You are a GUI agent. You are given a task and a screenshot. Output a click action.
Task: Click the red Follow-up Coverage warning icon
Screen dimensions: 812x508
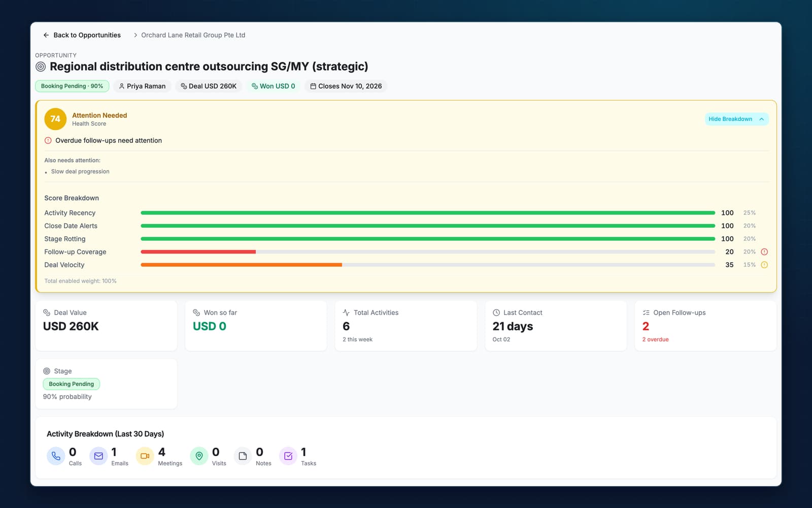click(764, 252)
